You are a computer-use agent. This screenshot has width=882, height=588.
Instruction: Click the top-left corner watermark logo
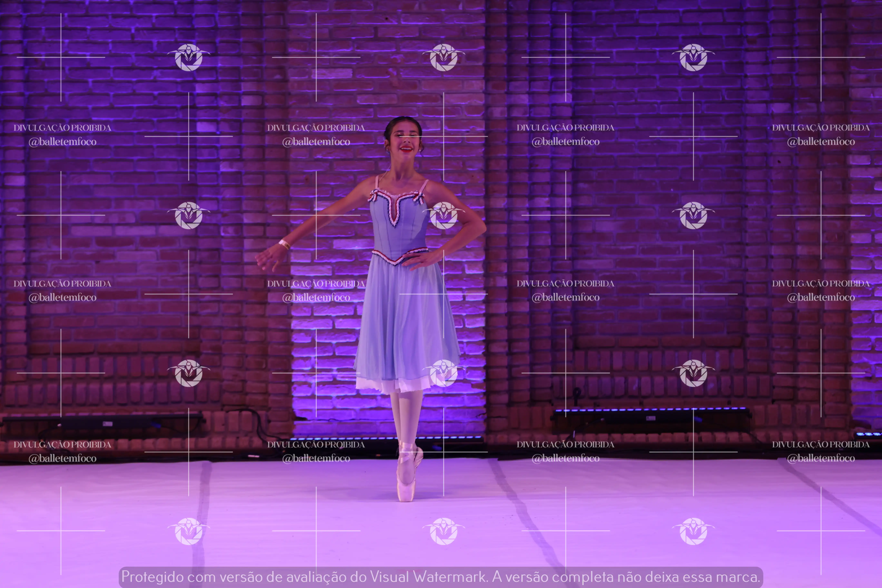(189, 57)
